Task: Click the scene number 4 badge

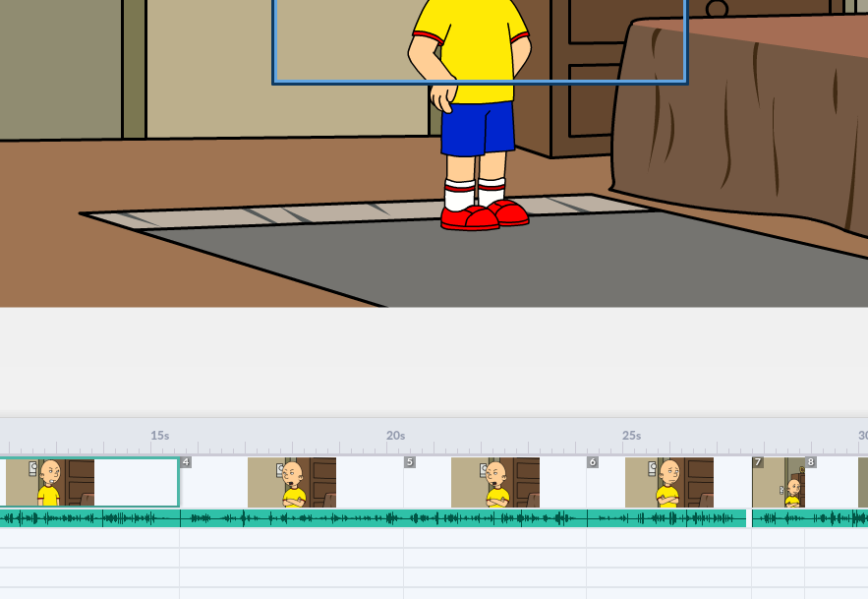Action: coord(186,462)
